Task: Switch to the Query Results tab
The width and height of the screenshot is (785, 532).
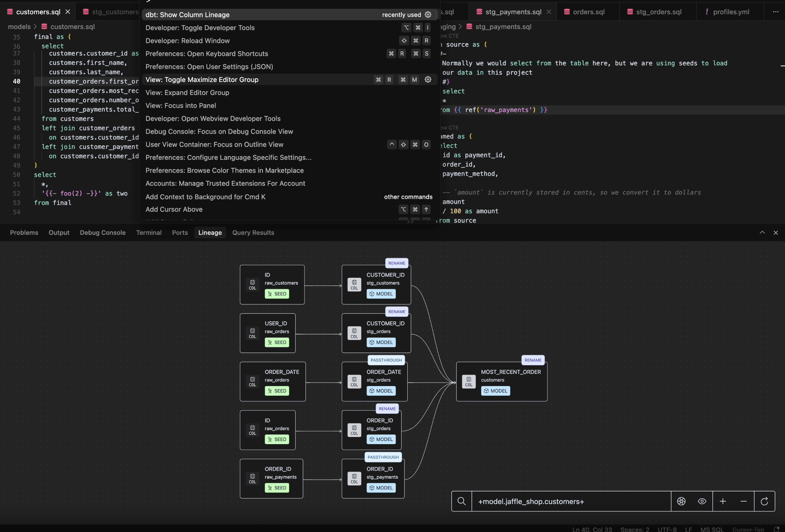Action: tap(253, 232)
